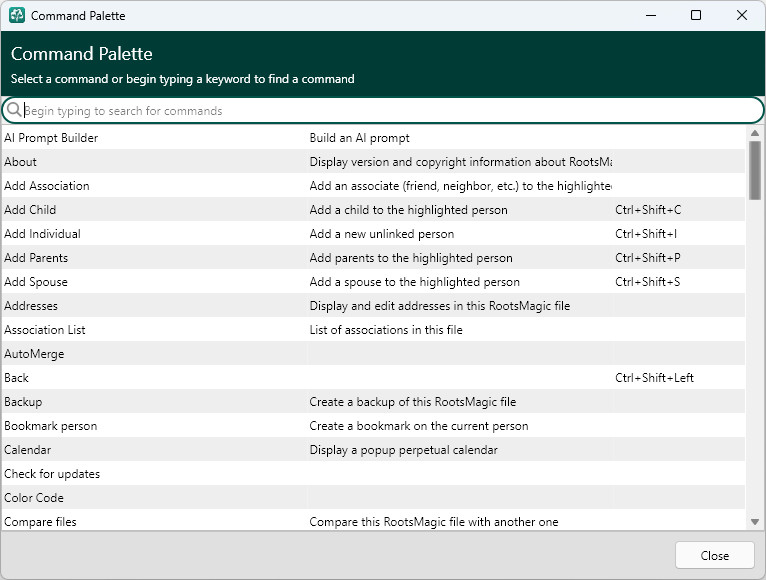Click 'Create a bookmark on the current person'
766x580 pixels.
(x=419, y=426)
